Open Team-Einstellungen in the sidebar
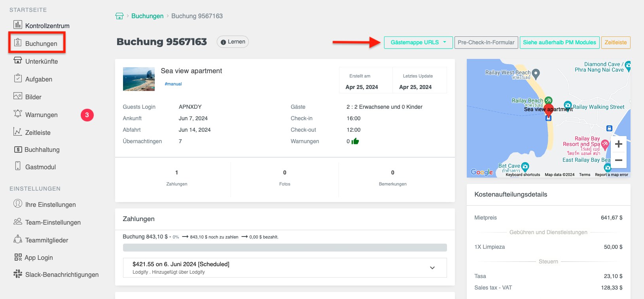Image resolution: width=644 pixels, height=299 pixels. point(53,222)
